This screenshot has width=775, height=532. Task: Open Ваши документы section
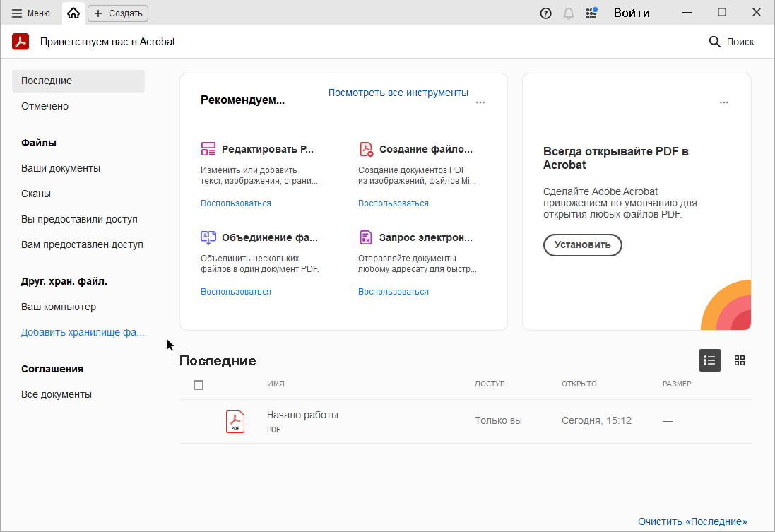click(60, 169)
